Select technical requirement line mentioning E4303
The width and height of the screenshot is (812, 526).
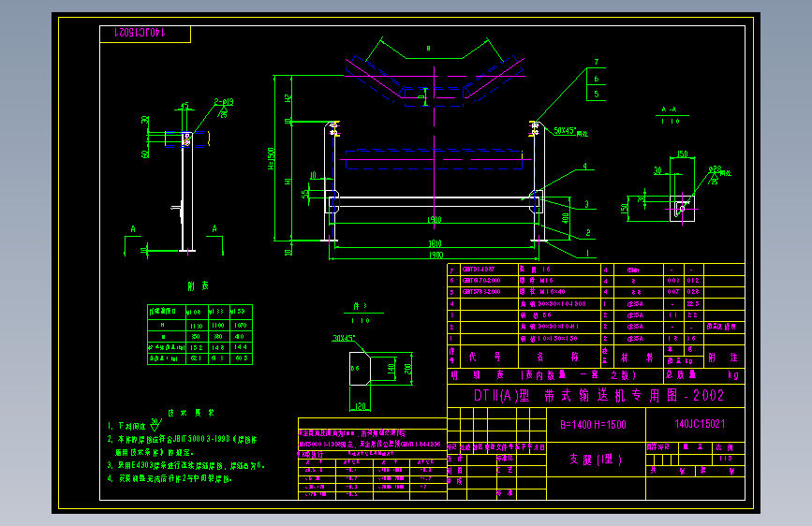(x=186, y=465)
